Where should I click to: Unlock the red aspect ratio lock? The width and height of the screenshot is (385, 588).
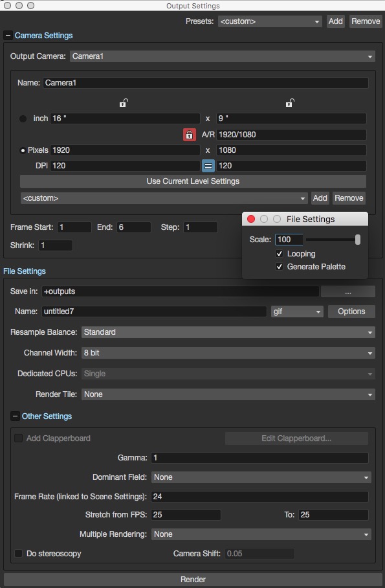pos(190,135)
